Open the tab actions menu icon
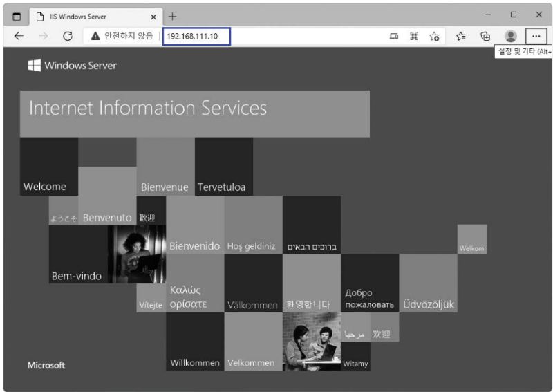Viewport: 553px width, 392px height. (x=17, y=17)
